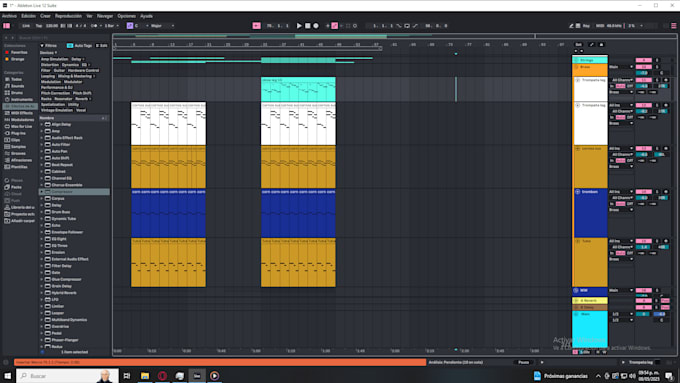
Task: Toggle the Loop switch icon
Action: [x=407, y=26]
